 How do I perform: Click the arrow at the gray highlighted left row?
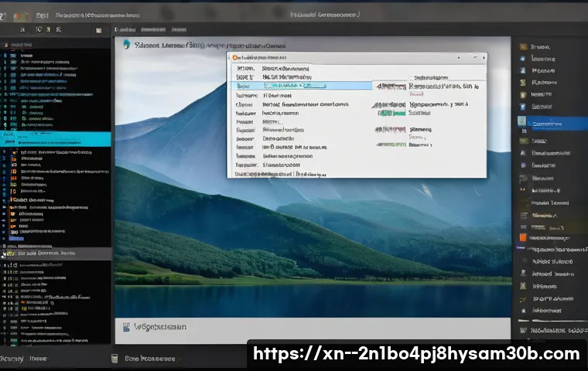[5, 254]
